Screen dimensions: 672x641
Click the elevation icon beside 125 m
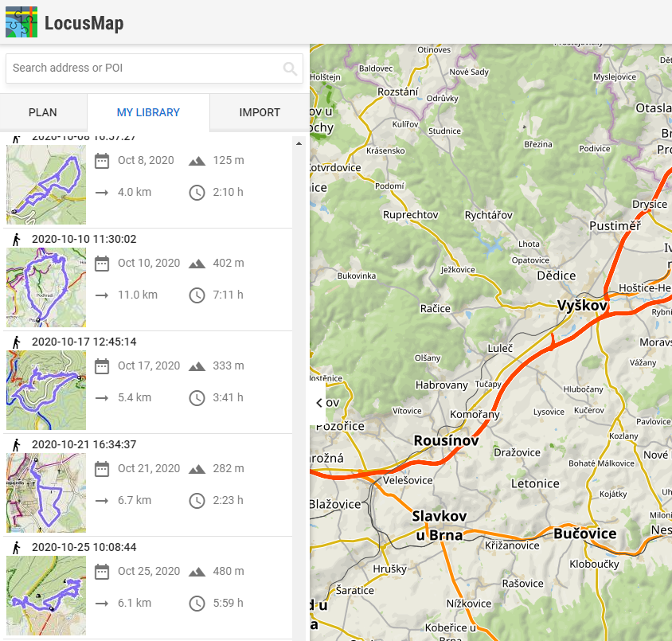tap(197, 161)
